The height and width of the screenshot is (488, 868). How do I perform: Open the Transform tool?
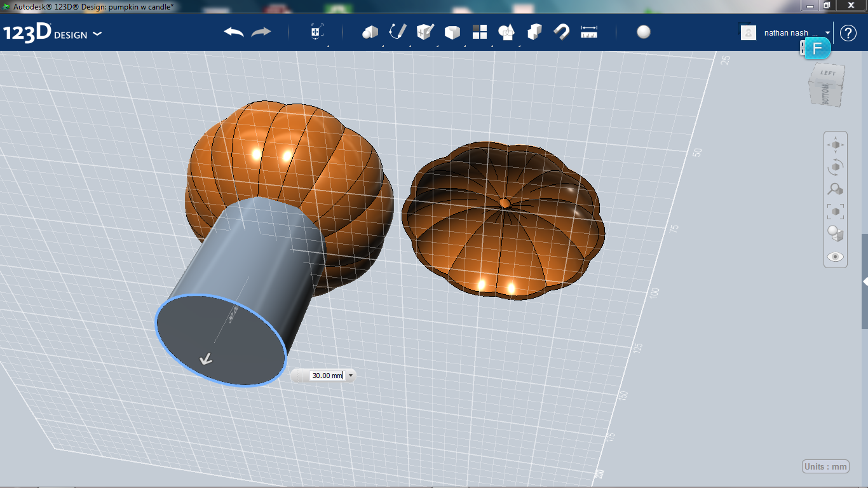[317, 32]
